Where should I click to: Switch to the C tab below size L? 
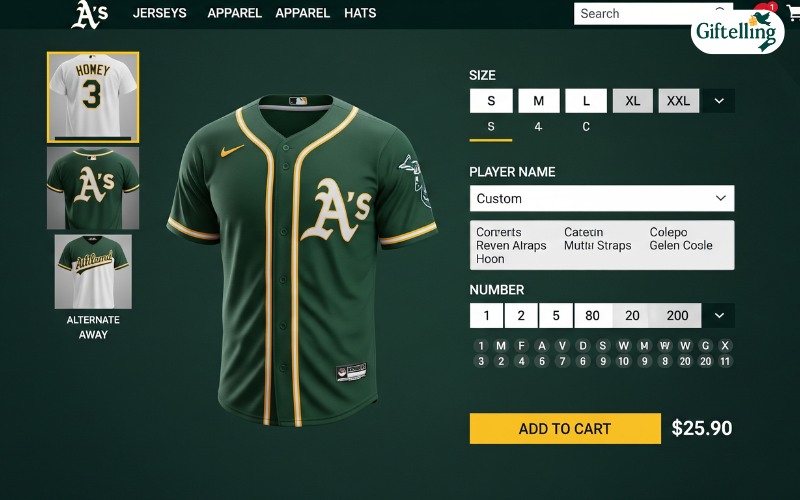[x=586, y=127]
